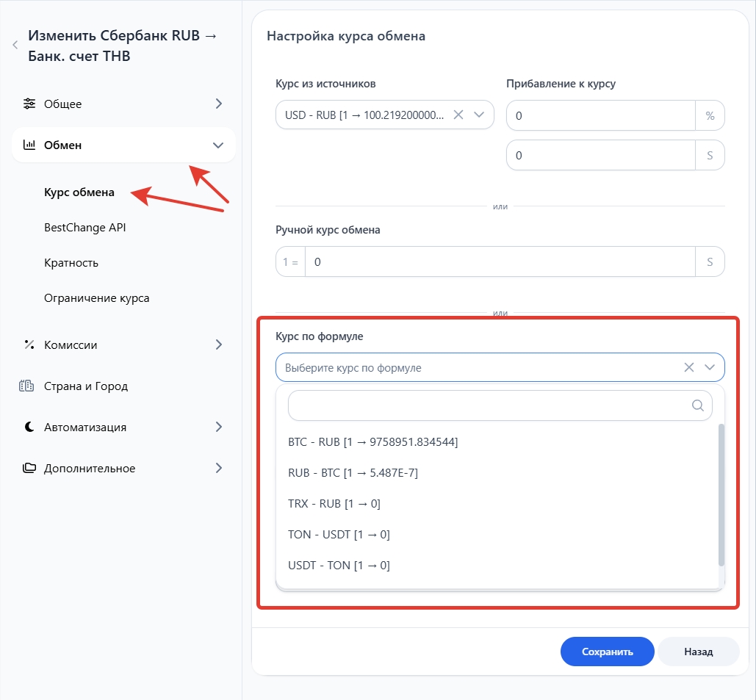The width and height of the screenshot is (756, 700).
Task: Expand the Общее section chevron
Action: tap(218, 104)
